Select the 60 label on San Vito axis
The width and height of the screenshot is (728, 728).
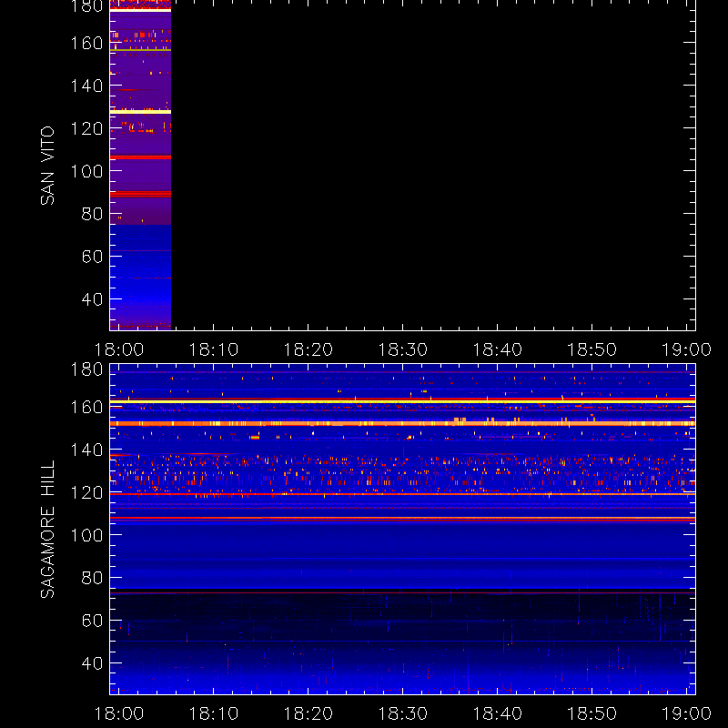click(93, 257)
